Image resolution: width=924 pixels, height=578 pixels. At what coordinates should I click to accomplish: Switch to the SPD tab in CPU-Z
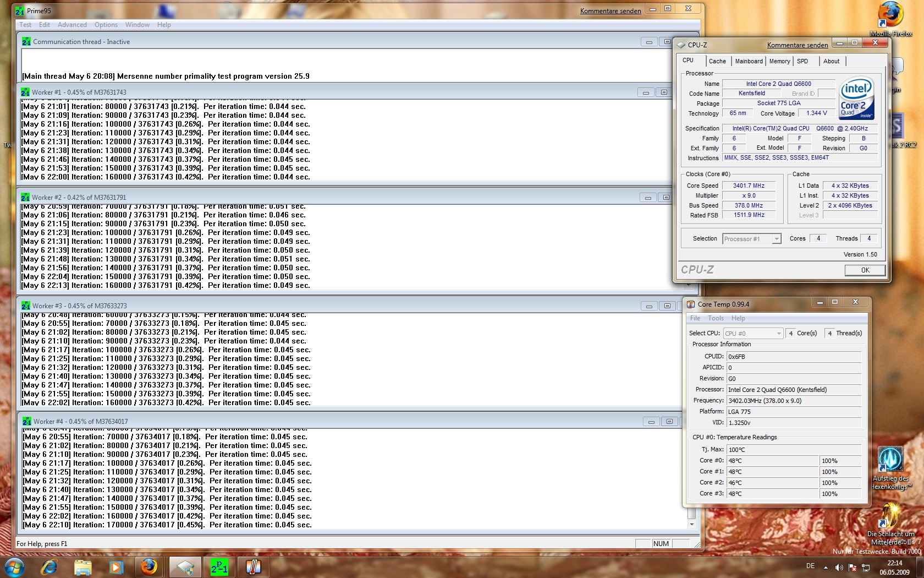pyautogui.click(x=802, y=61)
